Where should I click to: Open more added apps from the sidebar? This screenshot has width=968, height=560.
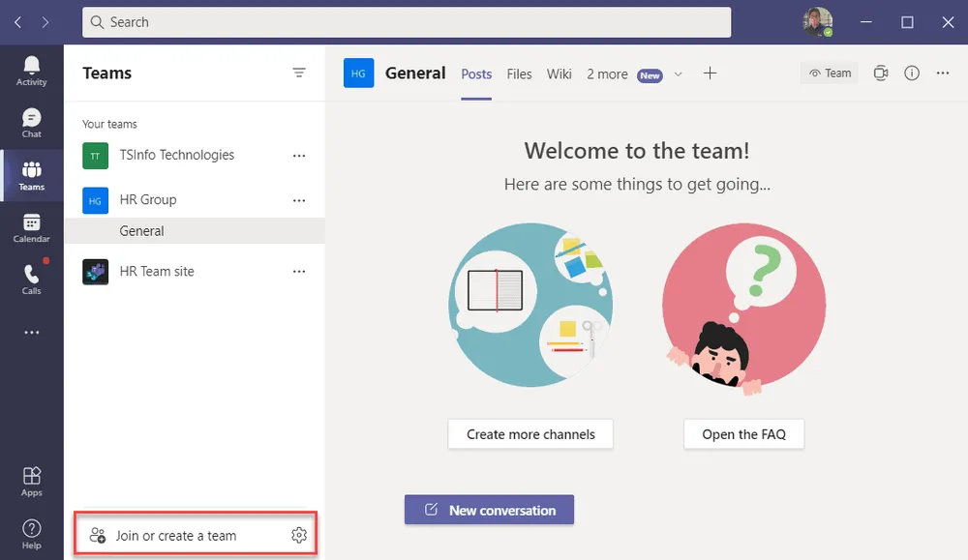[x=31, y=332]
